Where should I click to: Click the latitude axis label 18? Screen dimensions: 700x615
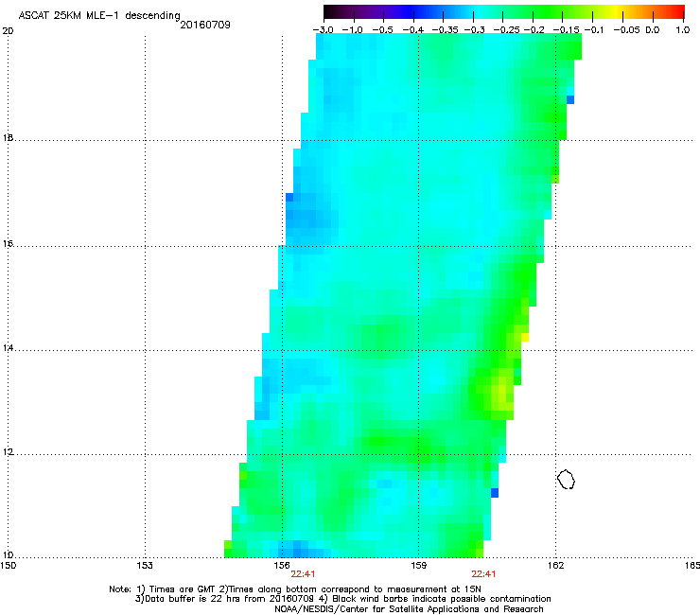tap(8, 138)
